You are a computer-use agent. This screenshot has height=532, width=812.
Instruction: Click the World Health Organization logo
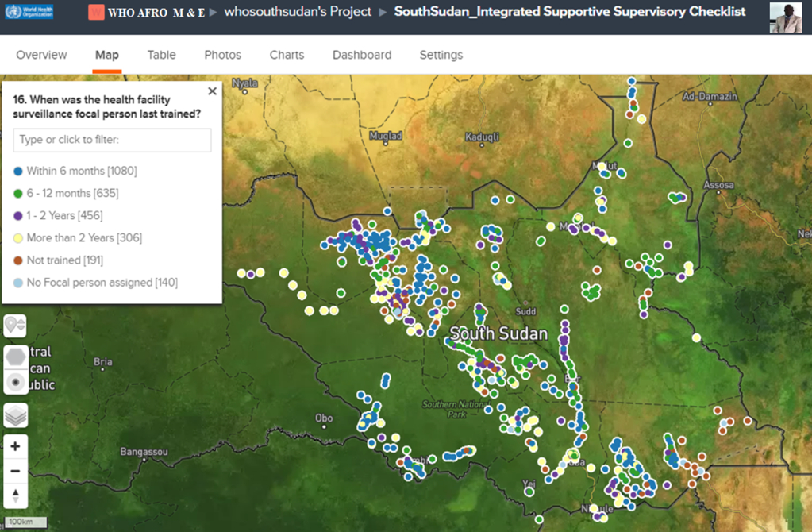[29, 11]
